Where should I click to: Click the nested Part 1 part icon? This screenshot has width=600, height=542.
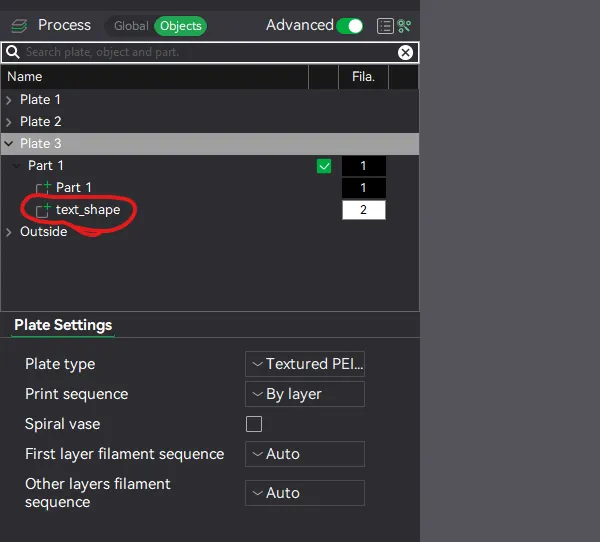(43, 188)
